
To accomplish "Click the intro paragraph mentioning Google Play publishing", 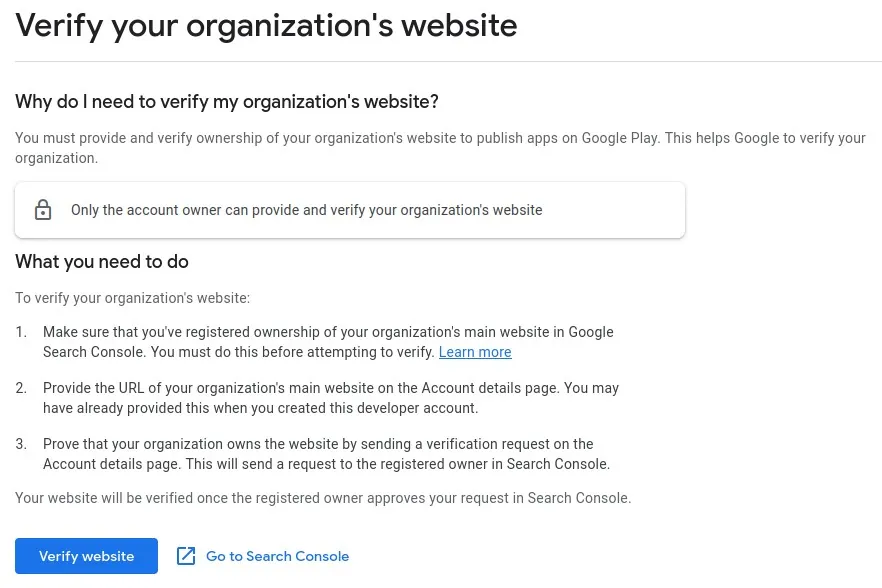I will 440,148.
